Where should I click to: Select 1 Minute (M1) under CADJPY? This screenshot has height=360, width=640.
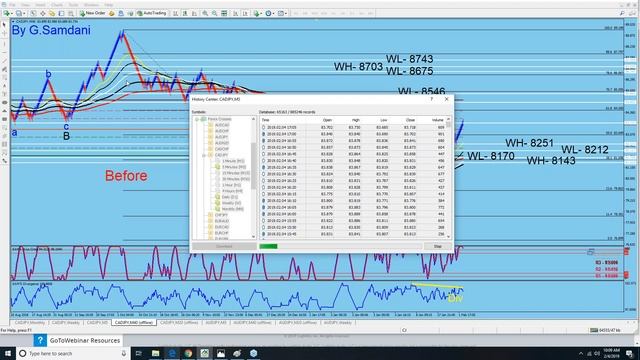click(233, 161)
